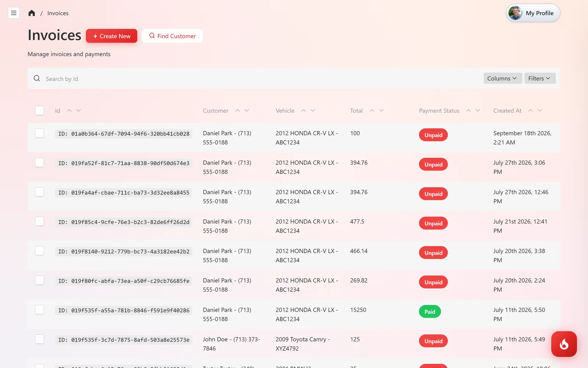588x368 pixels.
Task: Sort Vehicle column ascending
Action: coord(304,110)
